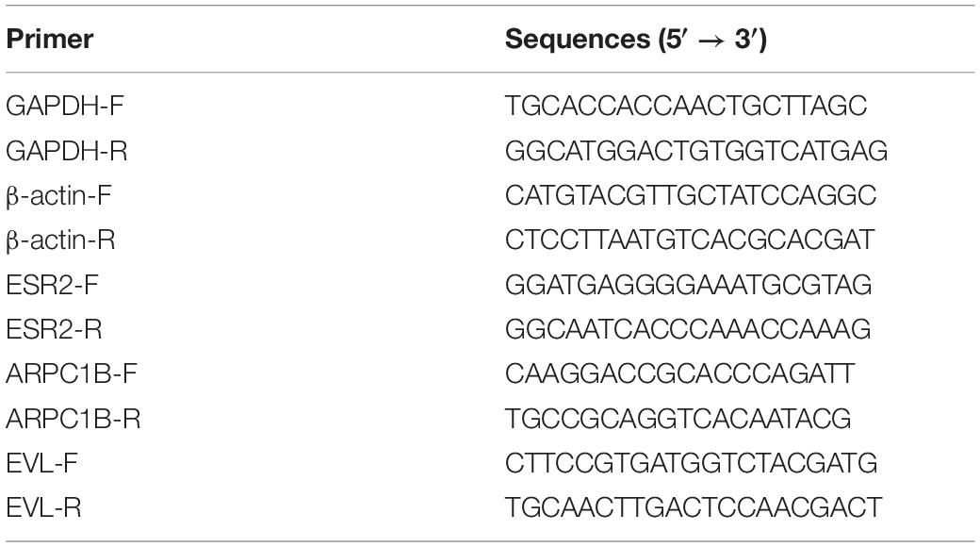Select sequence CTCCTTAATGTCACGCACGAT

coord(690,240)
